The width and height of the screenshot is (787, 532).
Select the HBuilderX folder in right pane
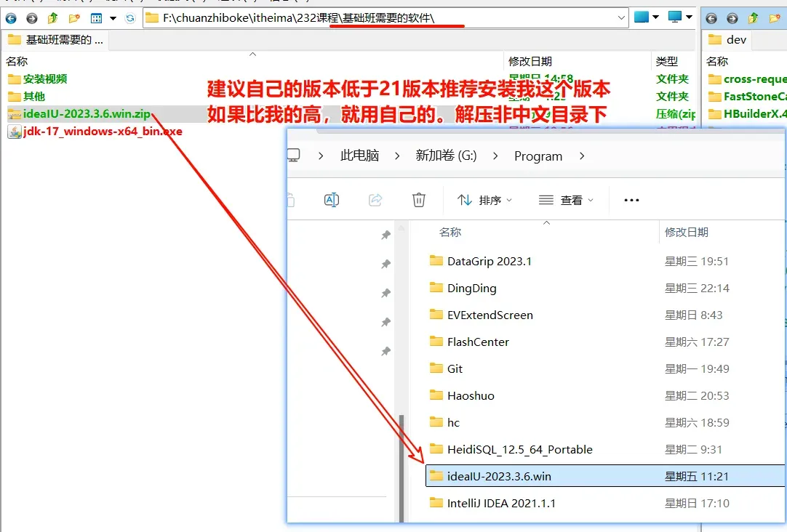click(746, 114)
